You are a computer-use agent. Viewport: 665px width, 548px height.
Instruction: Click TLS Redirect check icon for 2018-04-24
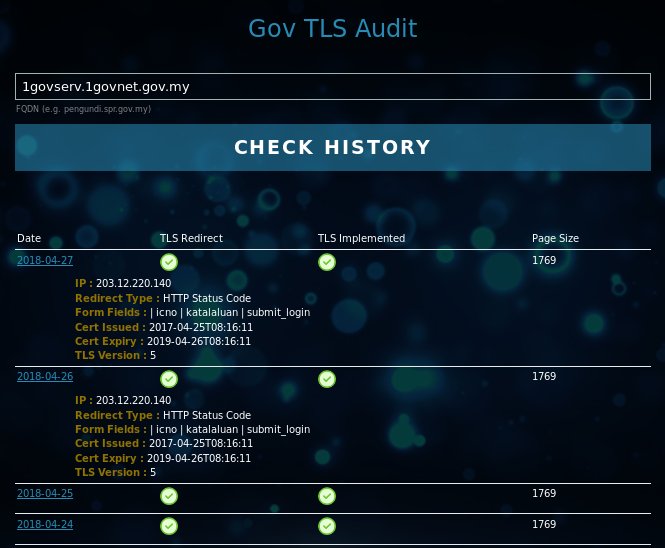[169, 526]
